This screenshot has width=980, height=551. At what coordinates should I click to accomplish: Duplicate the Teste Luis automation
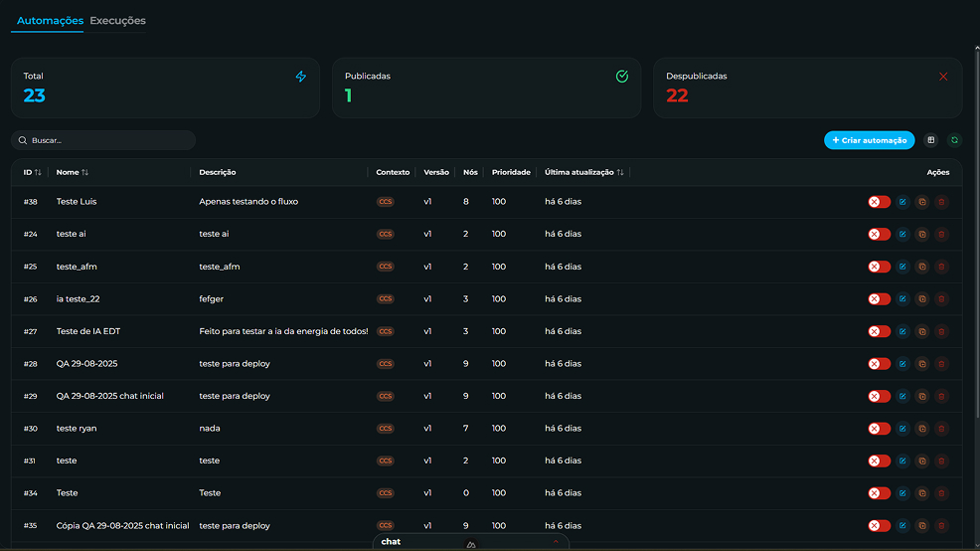tap(922, 202)
